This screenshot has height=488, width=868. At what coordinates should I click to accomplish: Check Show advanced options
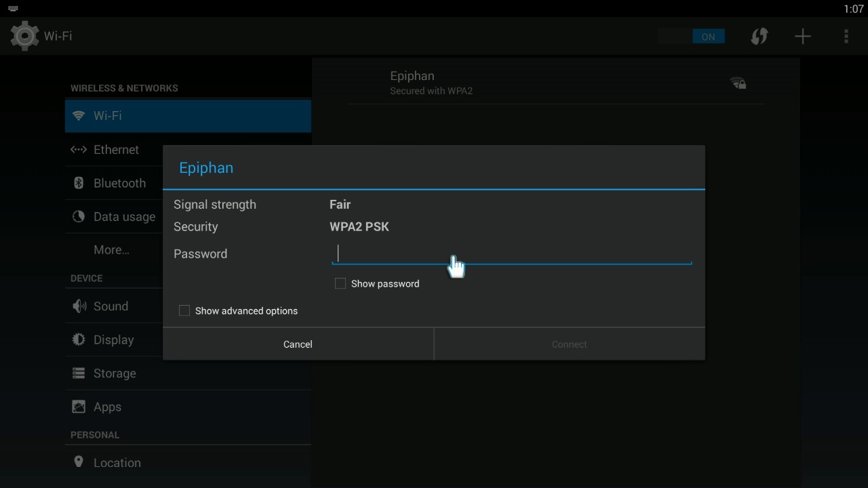click(184, 310)
